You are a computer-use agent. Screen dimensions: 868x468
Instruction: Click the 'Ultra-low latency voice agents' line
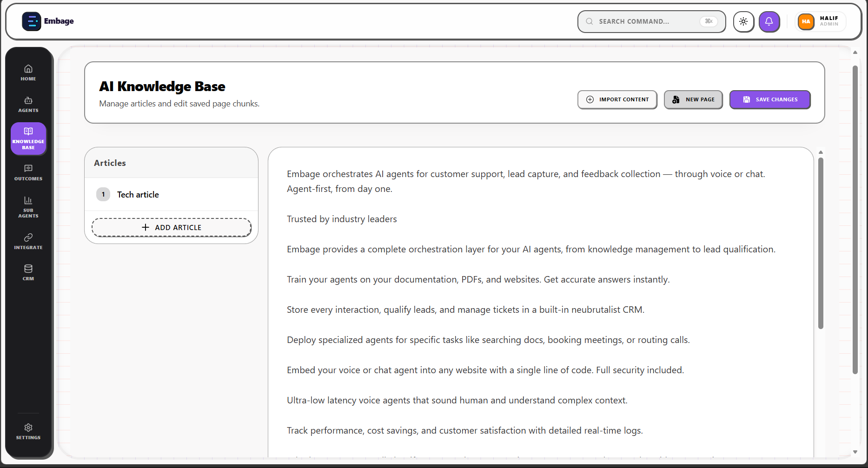pyautogui.click(x=457, y=400)
